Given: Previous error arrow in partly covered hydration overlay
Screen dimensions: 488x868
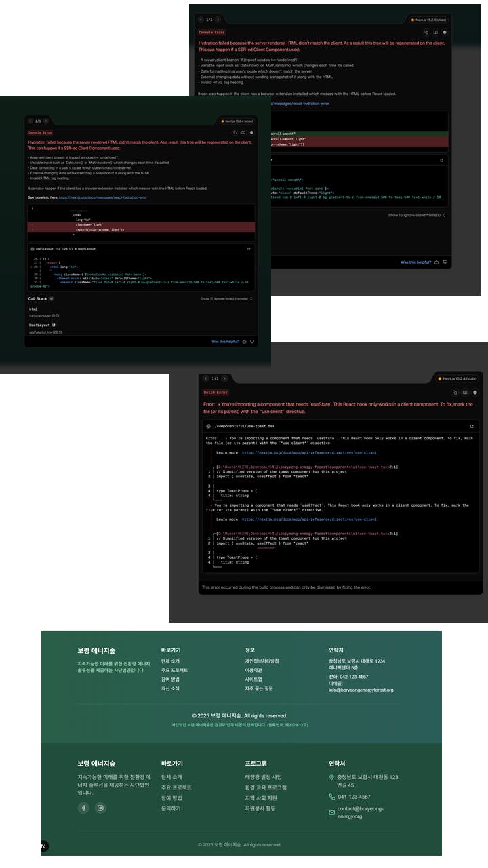Looking at the screenshot, I should point(201,20).
